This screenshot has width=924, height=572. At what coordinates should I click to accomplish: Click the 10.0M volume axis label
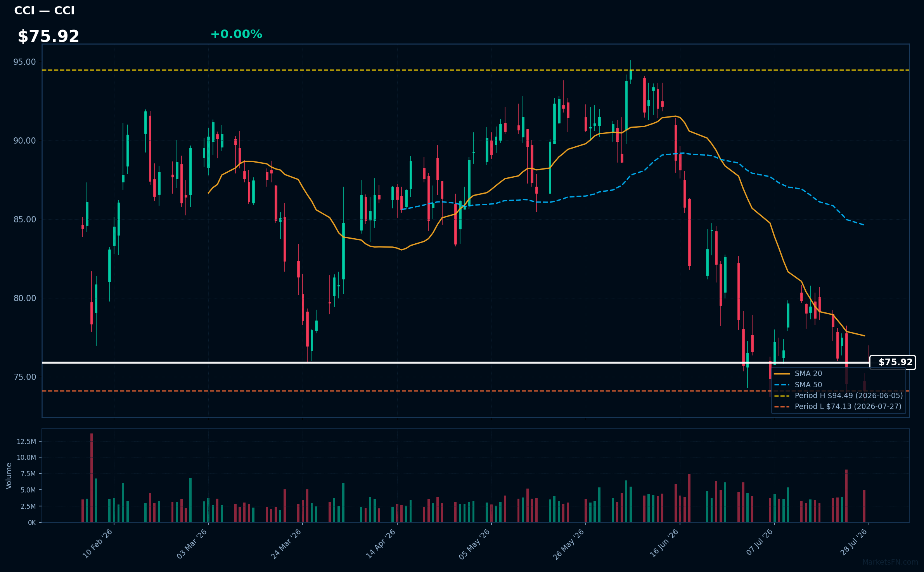click(x=26, y=458)
